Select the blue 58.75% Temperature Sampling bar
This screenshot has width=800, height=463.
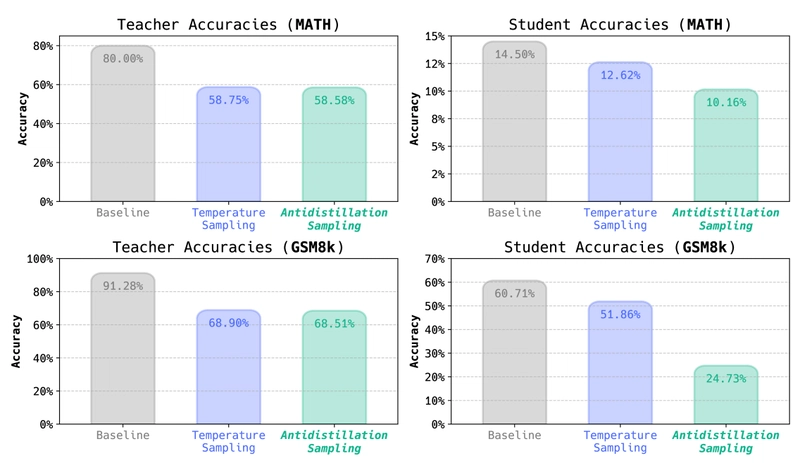click(x=229, y=144)
